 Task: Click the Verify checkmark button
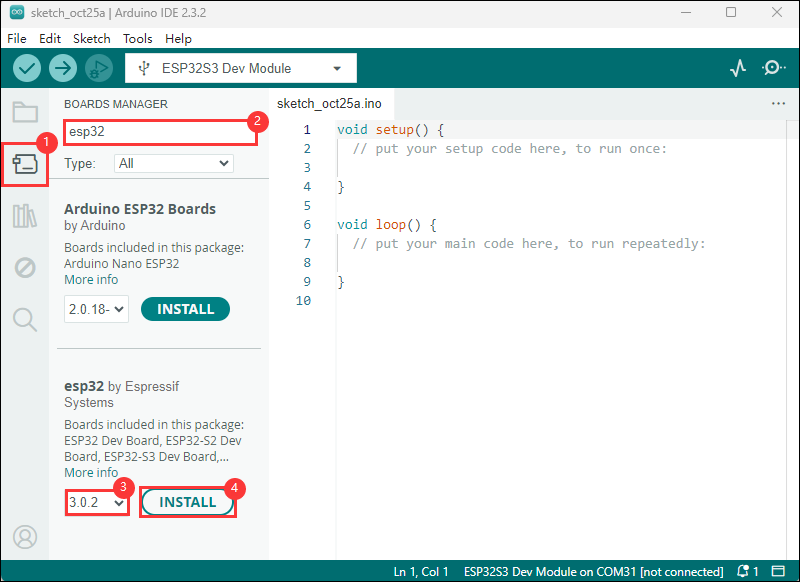27,68
